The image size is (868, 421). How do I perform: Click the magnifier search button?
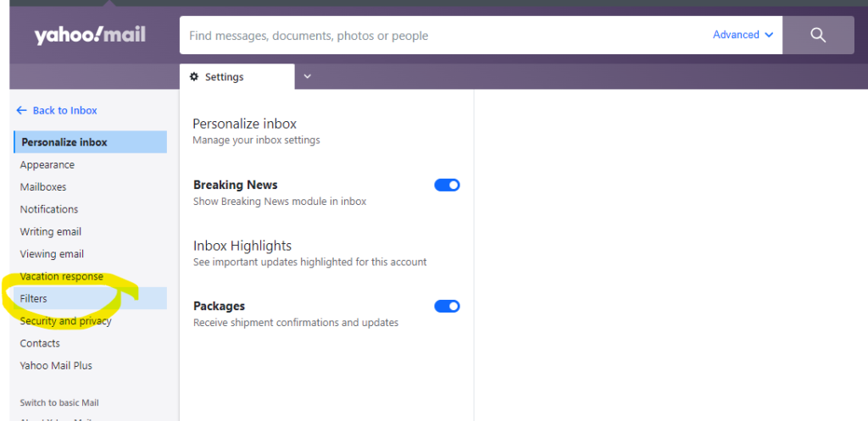coord(818,35)
